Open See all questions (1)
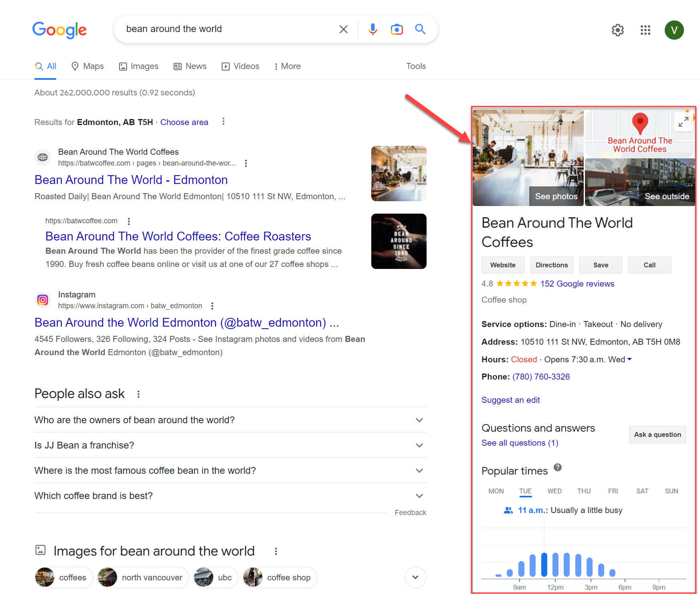The width and height of the screenshot is (700, 594). pyautogui.click(x=520, y=443)
